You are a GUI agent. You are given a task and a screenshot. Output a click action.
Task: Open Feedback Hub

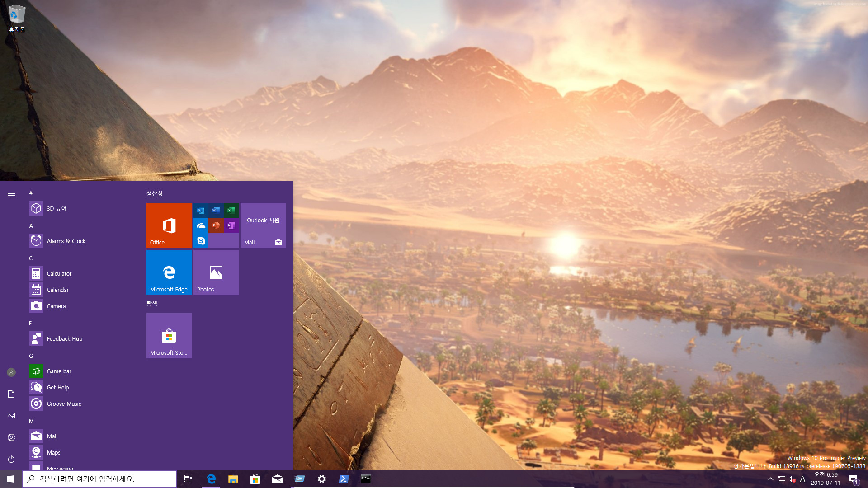pos(81,338)
